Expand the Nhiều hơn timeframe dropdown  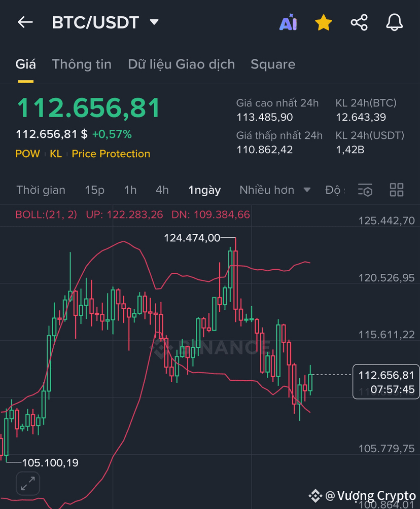point(275,190)
